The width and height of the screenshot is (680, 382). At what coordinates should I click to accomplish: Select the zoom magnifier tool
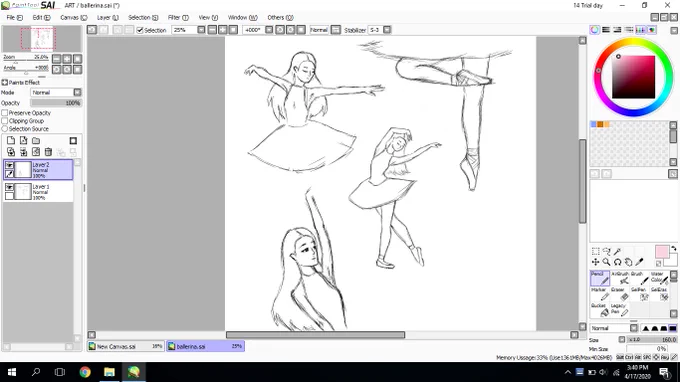click(x=606, y=262)
